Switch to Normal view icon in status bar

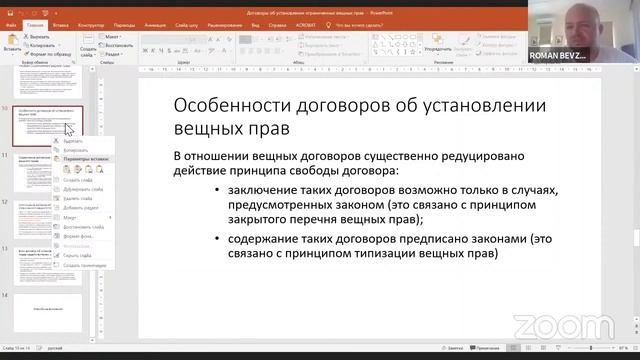513,348
